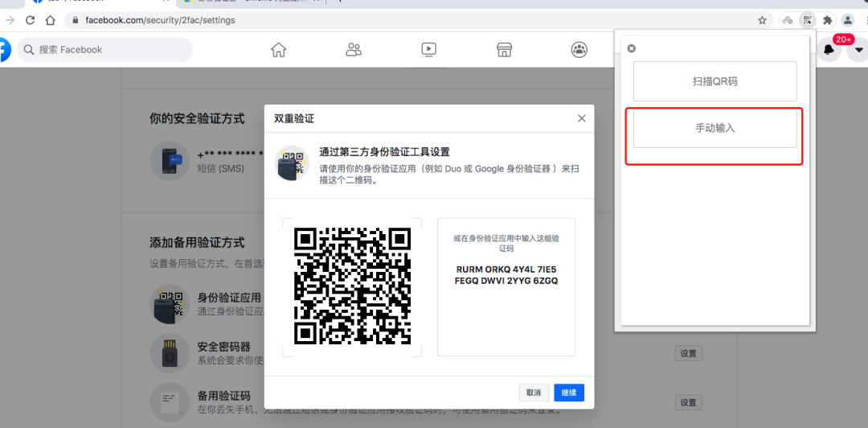Open Facebook notifications bell
The height and width of the screenshot is (428, 868).
pos(829,50)
